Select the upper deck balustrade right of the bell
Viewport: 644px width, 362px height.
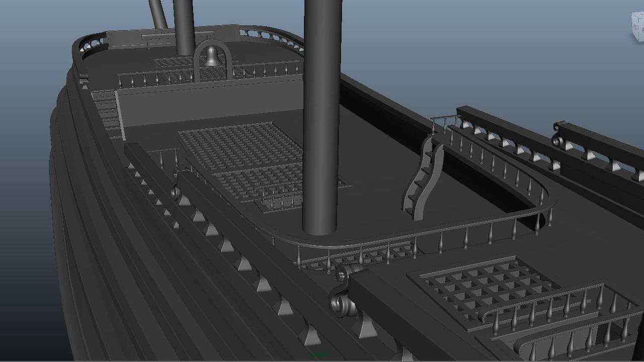pyautogui.click(x=267, y=70)
